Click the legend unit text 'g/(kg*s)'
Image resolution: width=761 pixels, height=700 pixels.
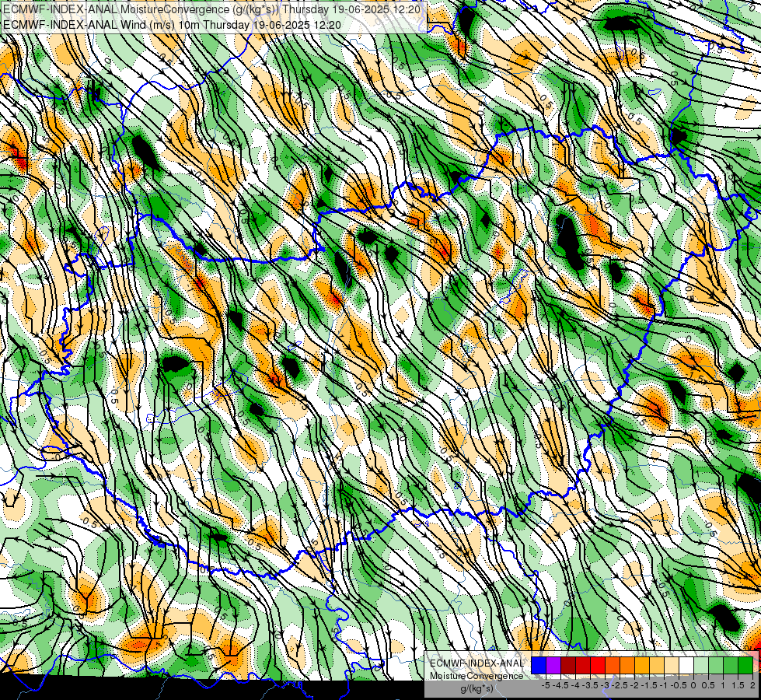point(476,688)
